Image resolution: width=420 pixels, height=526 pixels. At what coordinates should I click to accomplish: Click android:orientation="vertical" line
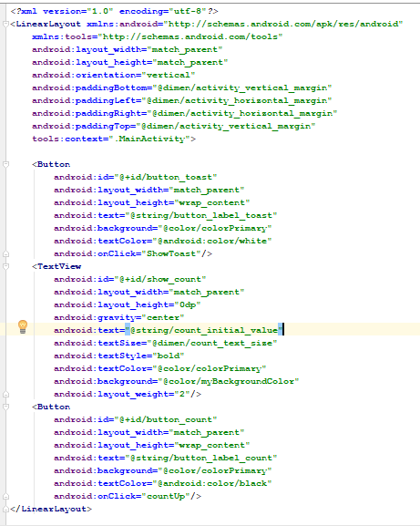point(113,75)
